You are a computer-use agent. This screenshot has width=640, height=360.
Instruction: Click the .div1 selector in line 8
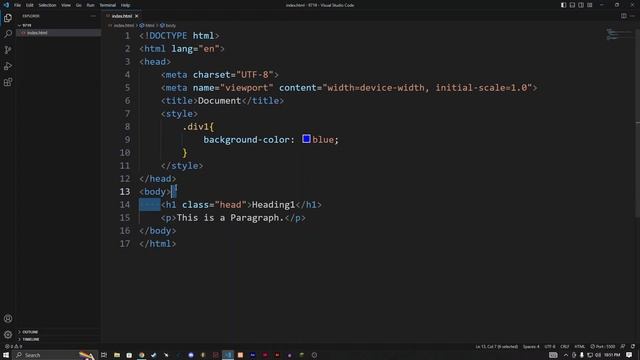coord(196,127)
